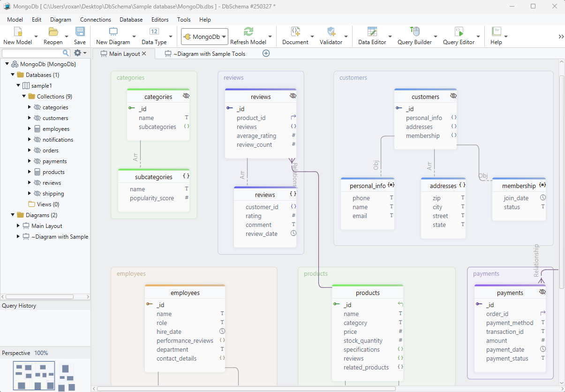Open the MongoDb connection dropdown
Image resolution: width=565 pixels, height=392 pixels.
204,37
